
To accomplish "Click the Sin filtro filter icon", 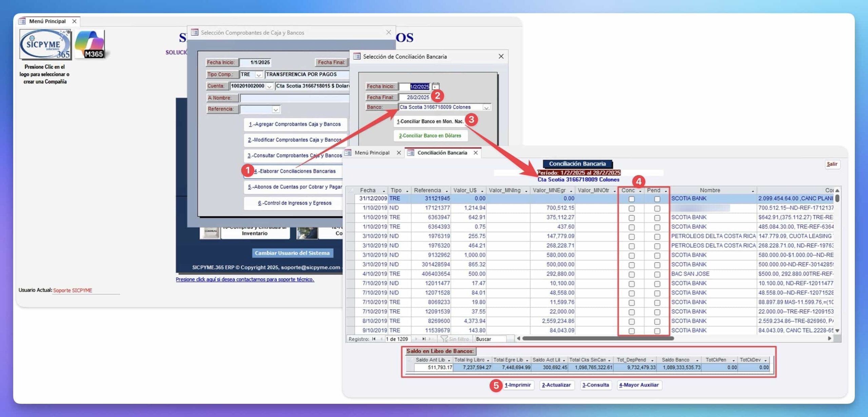I will click(x=444, y=339).
